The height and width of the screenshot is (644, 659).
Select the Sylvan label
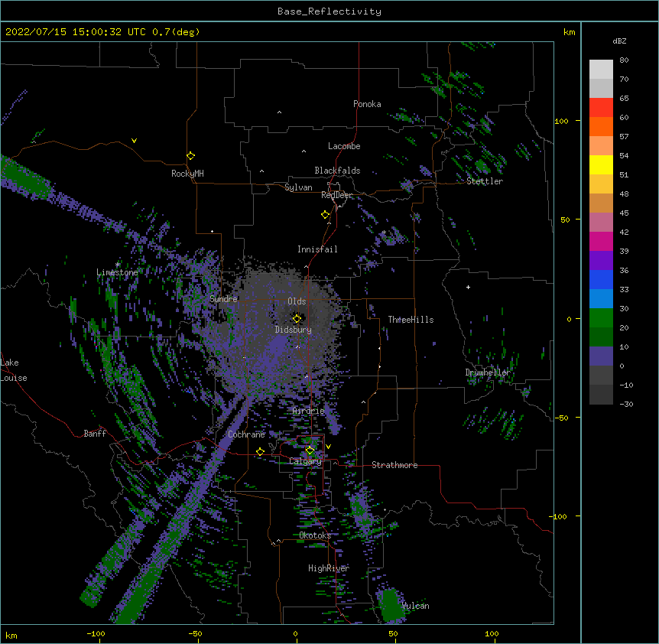pyautogui.click(x=298, y=187)
